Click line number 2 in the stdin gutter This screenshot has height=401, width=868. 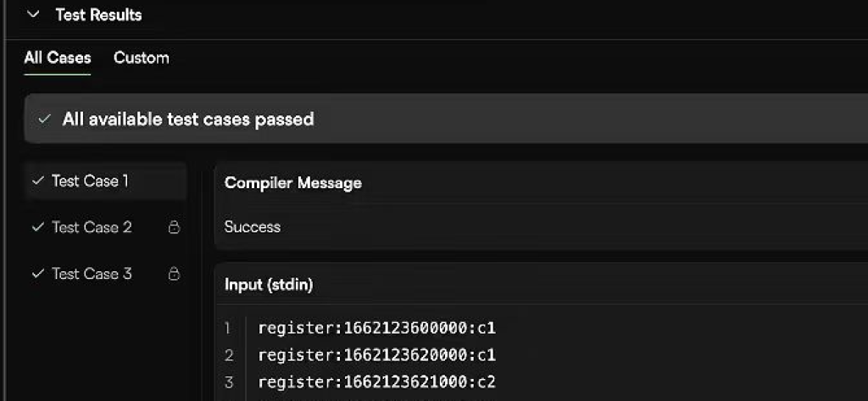click(229, 355)
